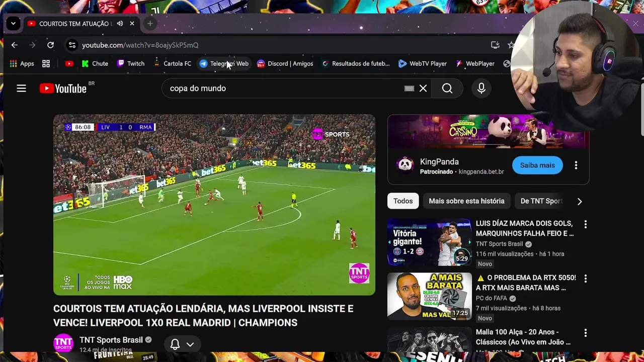Click the video title 'COURTOIS TEM ATUAÇÃO LENDÁRIA'
The width and height of the screenshot is (644, 362).
point(203,316)
